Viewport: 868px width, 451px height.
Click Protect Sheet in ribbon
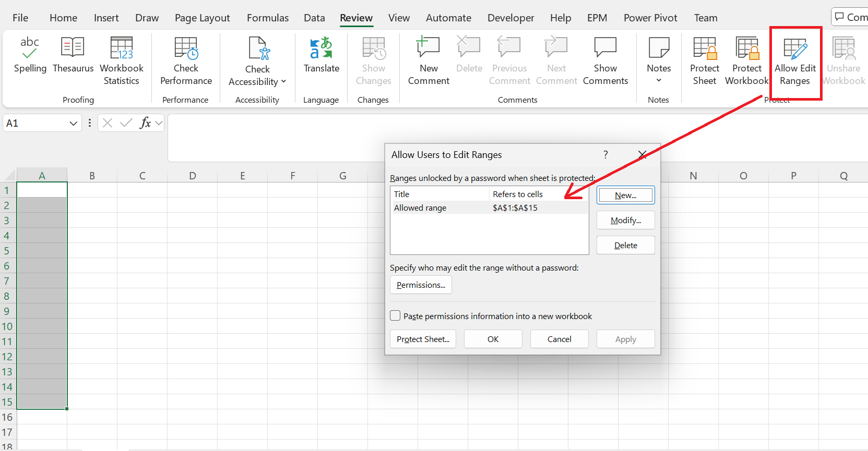click(x=705, y=61)
